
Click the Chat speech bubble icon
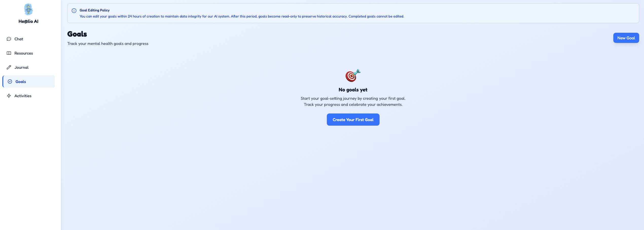point(9,39)
